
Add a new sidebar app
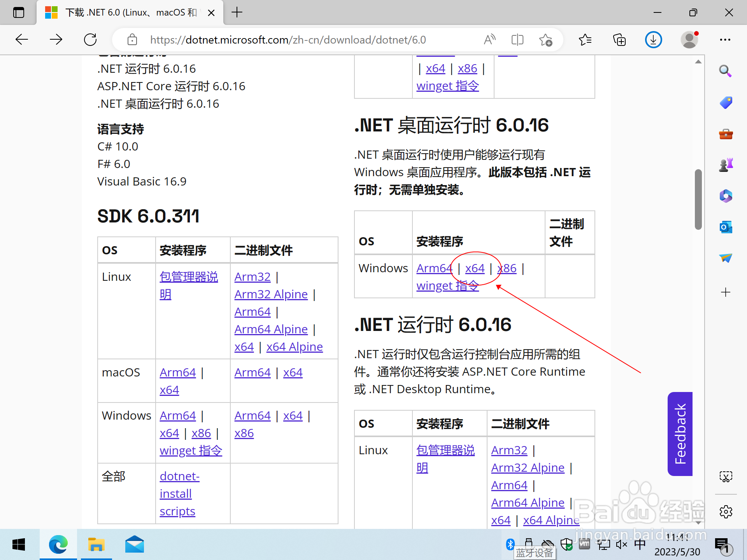pyautogui.click(x=726, y=292)
